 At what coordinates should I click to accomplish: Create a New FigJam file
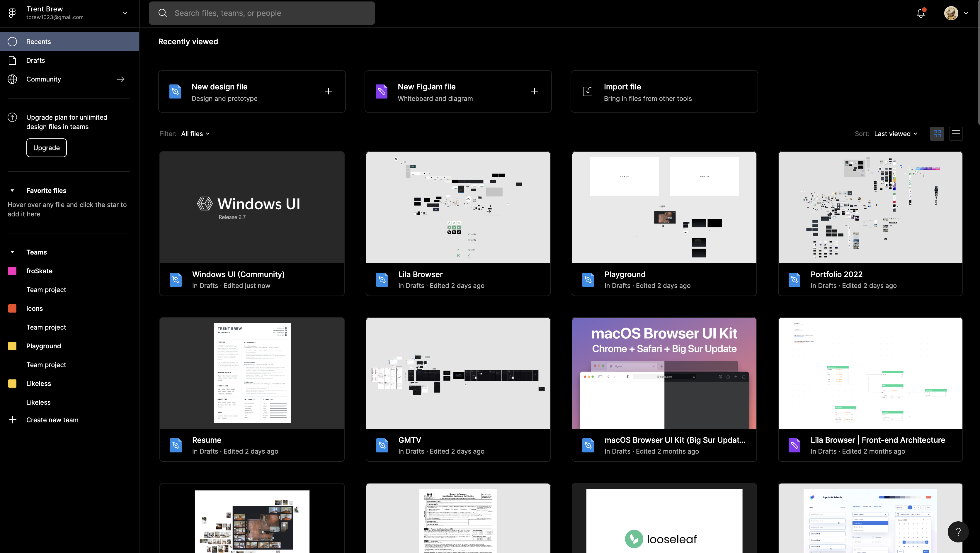coord(458,91)
